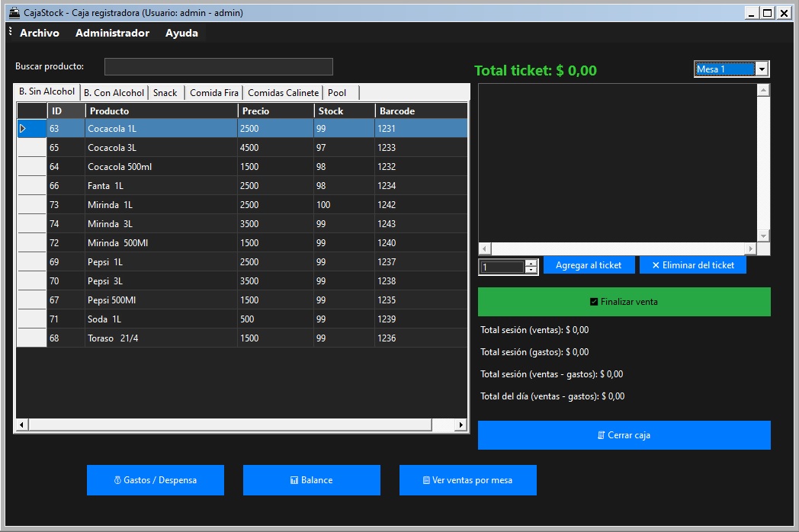Screen dimensions: 799x532
Task: Open the Mesa 1 table dropdown
Action: tap(761, 69)
